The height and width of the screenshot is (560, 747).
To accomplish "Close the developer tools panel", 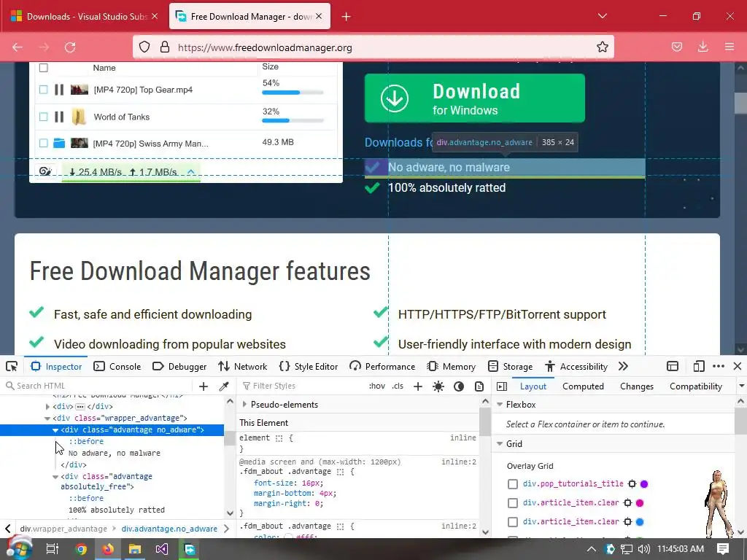I will [x=738, y=366].
